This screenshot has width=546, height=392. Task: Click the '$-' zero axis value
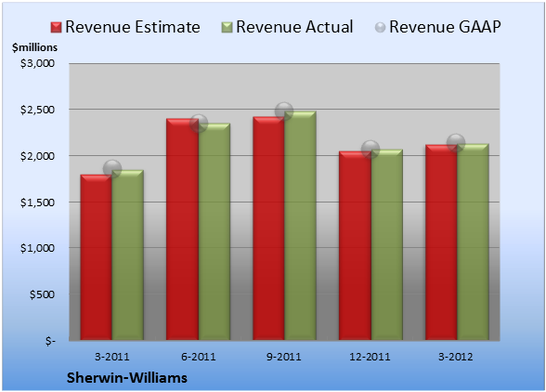coord(50,341)
